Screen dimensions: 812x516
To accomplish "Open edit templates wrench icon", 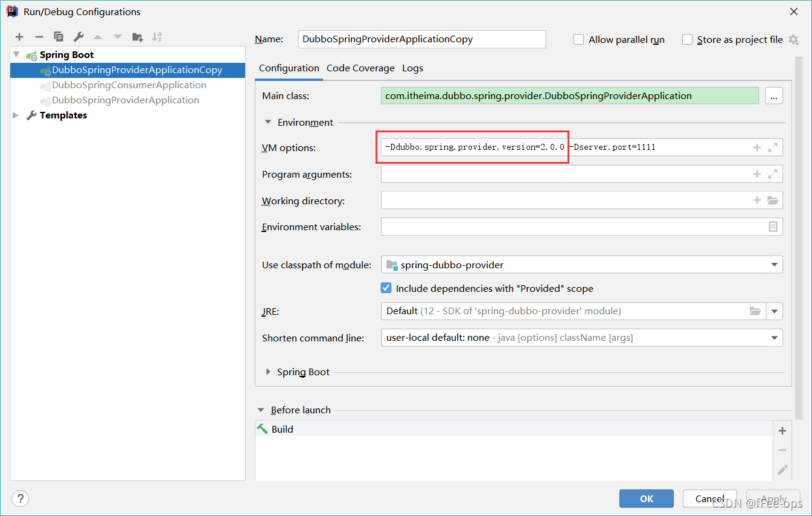I will 78,37.
